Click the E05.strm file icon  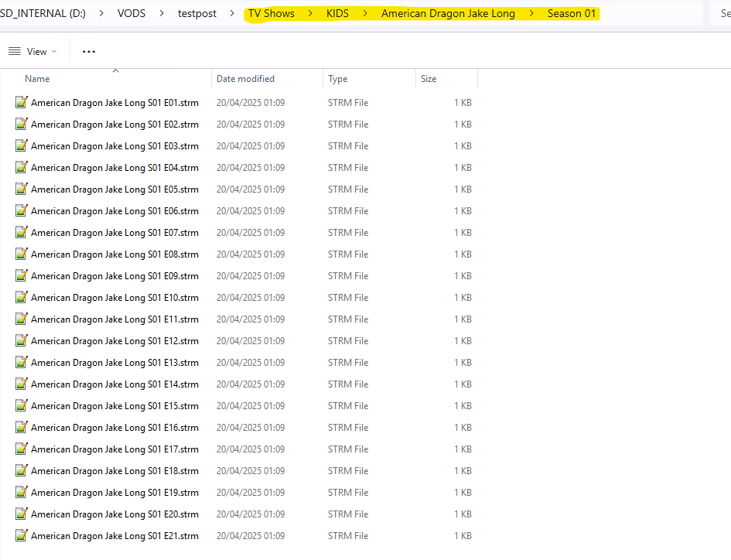click(21, 189)
